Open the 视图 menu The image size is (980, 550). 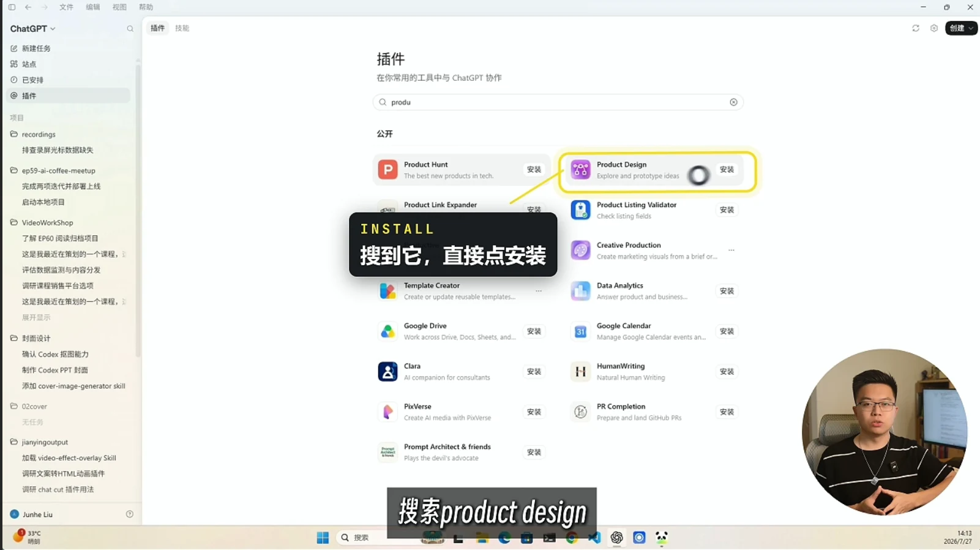[119, 7]
